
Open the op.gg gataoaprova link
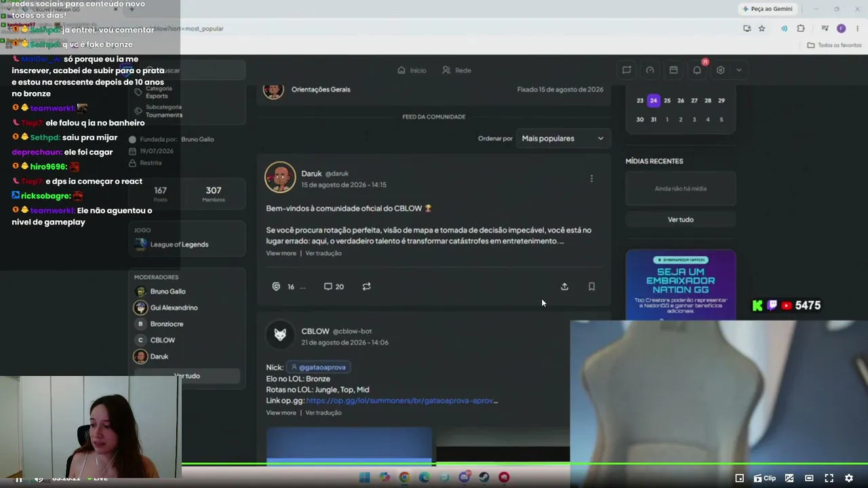click(x=401, y=401)
